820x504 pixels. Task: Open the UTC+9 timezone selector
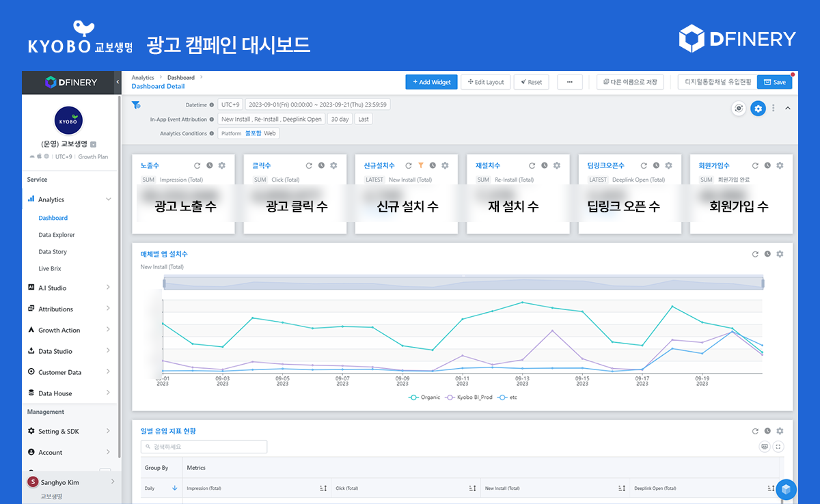point(230,105)
